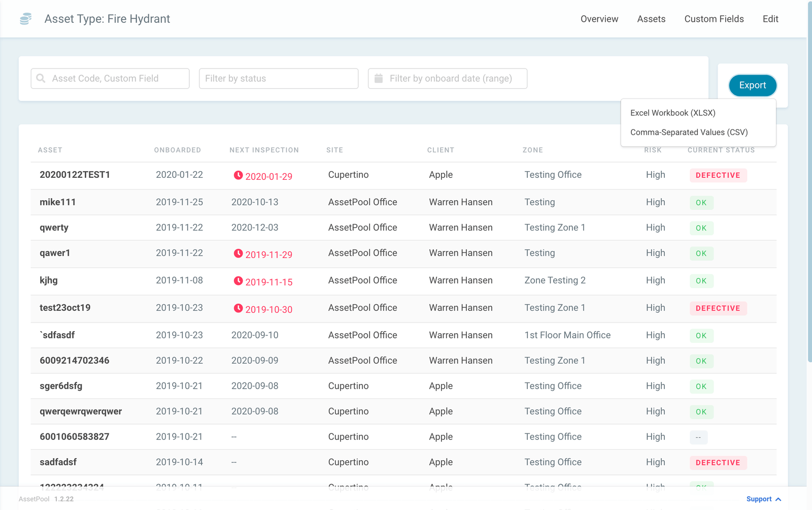Click Asset Type: Fire Hydrant title
This screenshot has width=812, height=510.
pyautogui.click(x=107, y=19)
